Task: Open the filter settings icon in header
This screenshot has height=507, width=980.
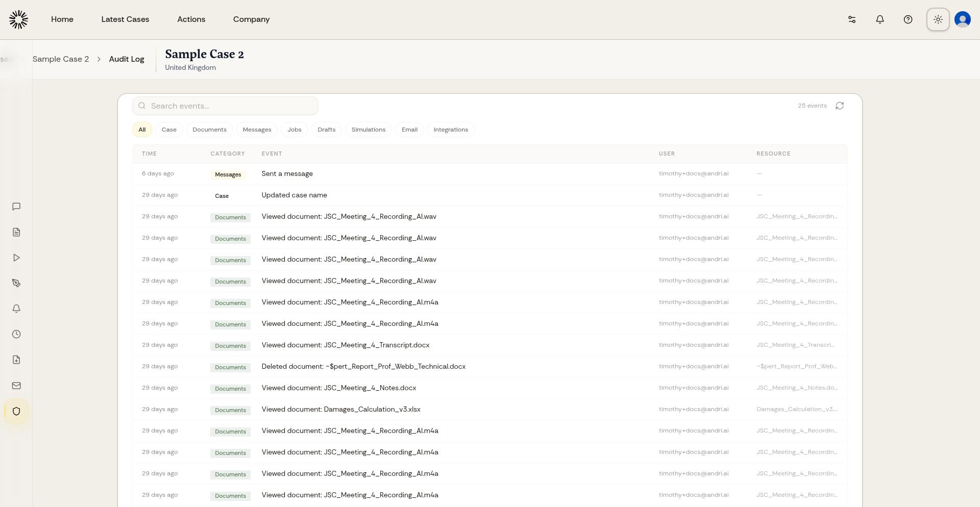Action: [851, 19]
